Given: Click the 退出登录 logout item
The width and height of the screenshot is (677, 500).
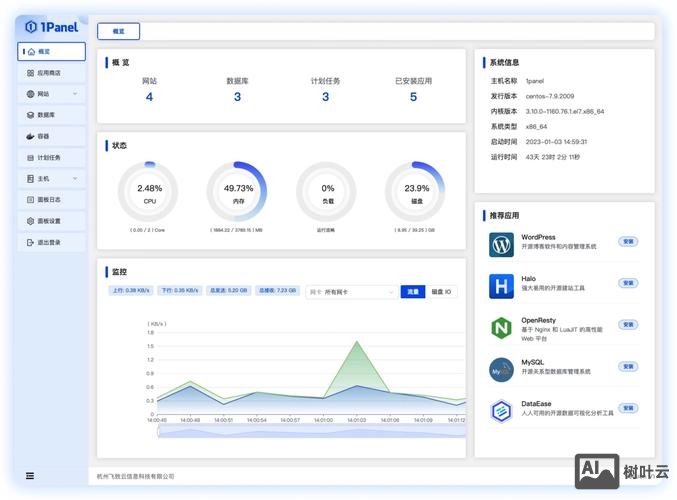Looking at the screenshot, I should pos(50,242).
